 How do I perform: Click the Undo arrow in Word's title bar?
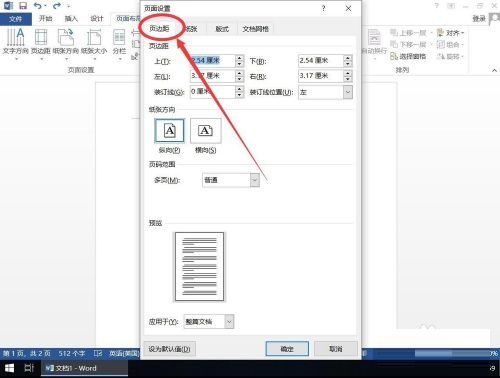point(38,6)
